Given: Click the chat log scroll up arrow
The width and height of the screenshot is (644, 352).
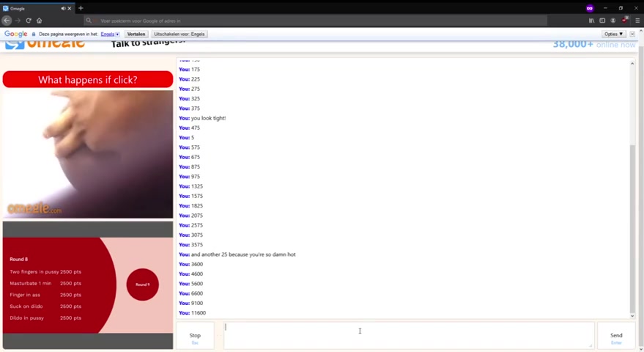Looking at the screenshot, I should tap(632, 63).
